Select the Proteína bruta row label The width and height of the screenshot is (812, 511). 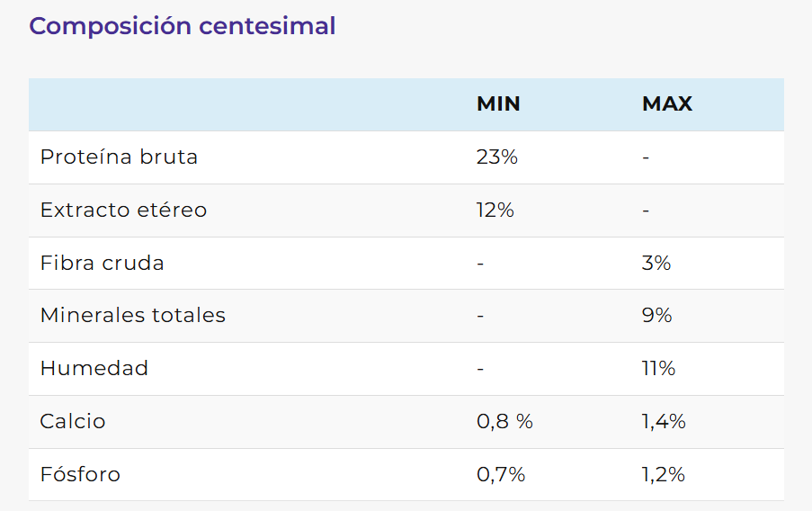[x=119, y=157]
